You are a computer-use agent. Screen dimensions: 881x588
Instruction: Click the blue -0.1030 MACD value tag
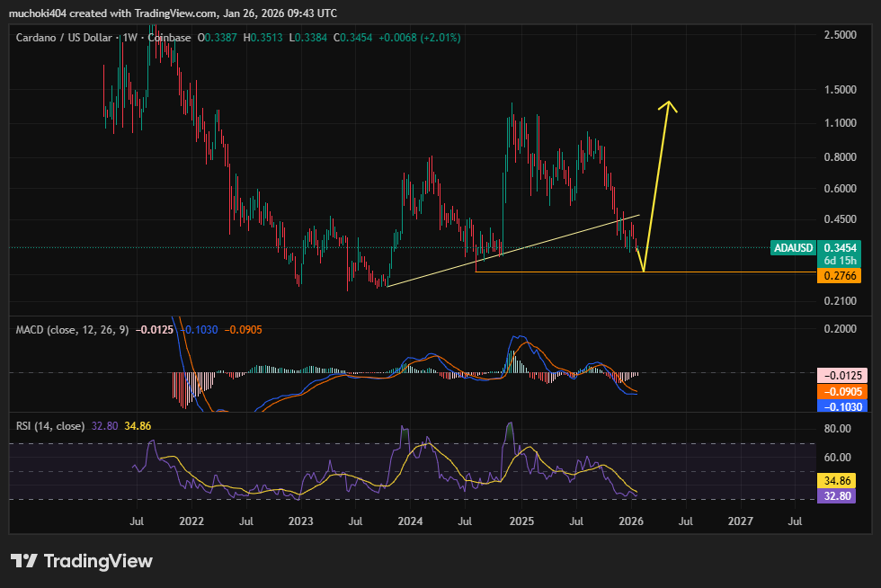[x=838, y=406]
